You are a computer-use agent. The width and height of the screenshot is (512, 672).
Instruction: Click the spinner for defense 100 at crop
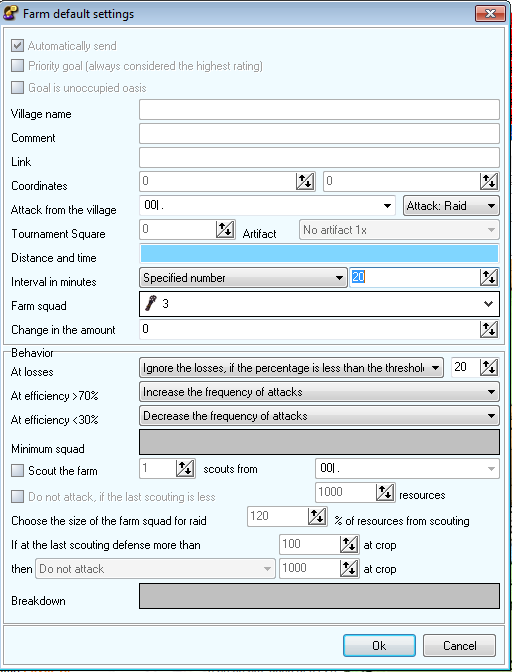349,545
